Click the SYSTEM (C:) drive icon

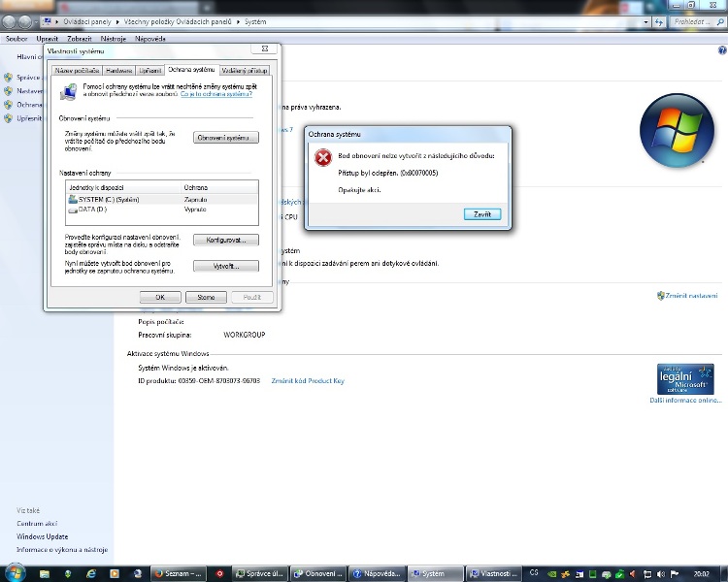tap(72, 199)
